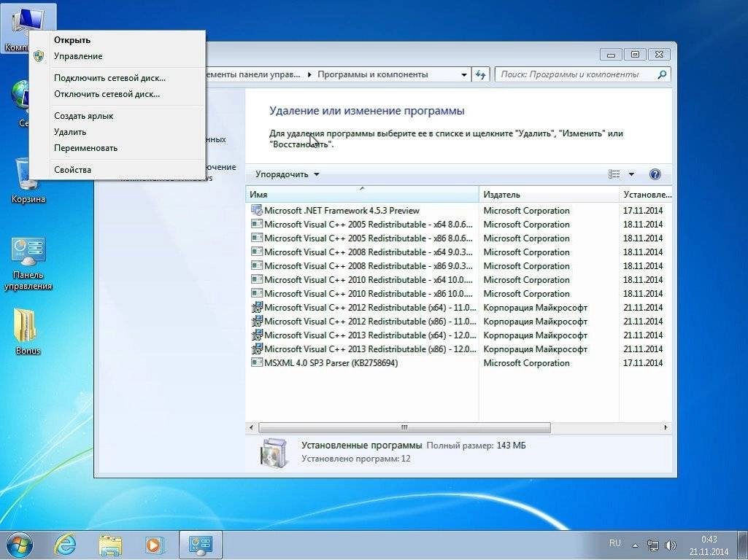Launch Internet Explorer from taskbar
The width and height of the screenshot is (748, 560).
pos(66,545)
